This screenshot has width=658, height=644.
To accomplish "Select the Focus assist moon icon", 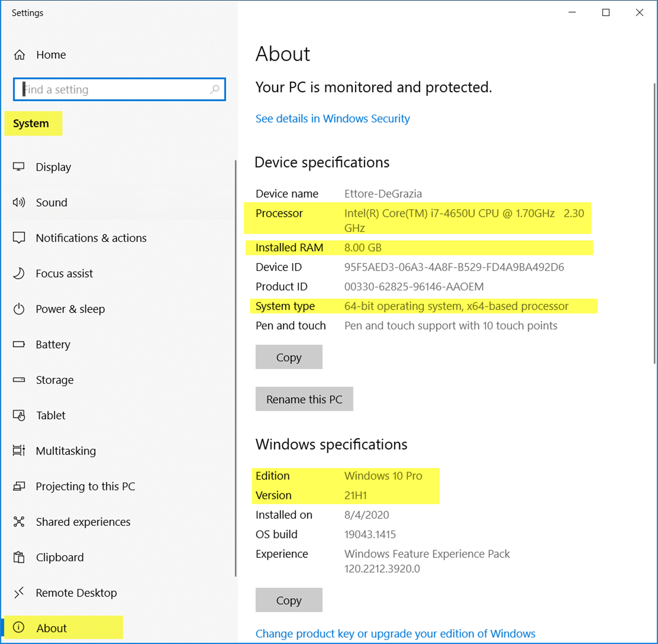I will (x=19, y=273).
